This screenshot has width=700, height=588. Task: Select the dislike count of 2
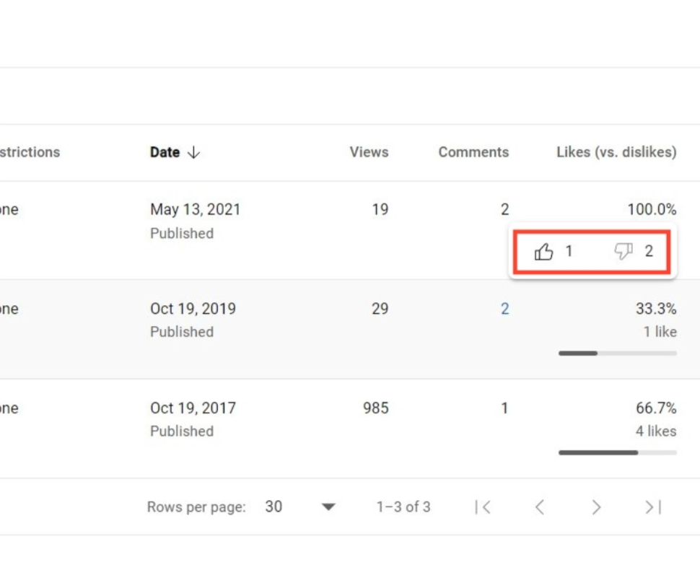[x=648, y=252]
